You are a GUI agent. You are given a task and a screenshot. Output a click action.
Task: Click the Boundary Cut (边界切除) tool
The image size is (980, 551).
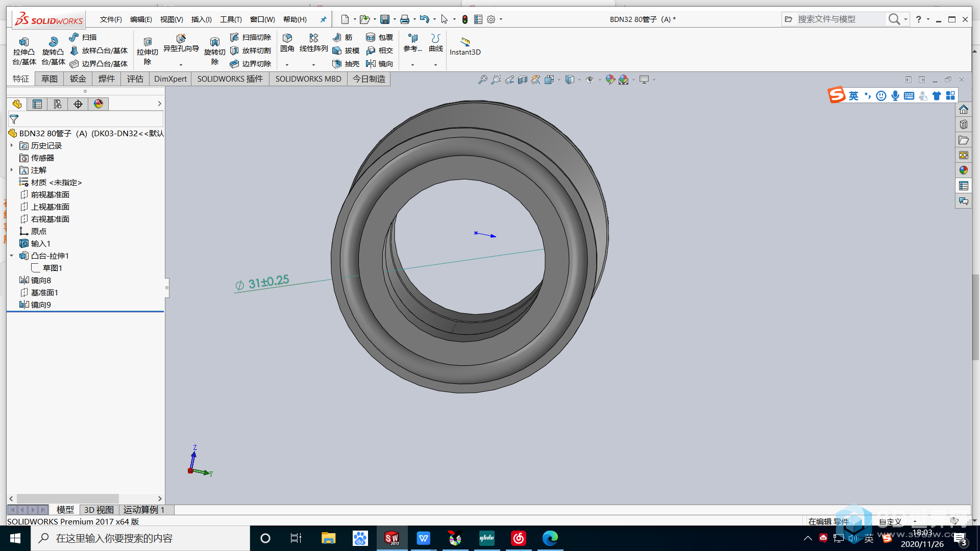click(250, 64)
